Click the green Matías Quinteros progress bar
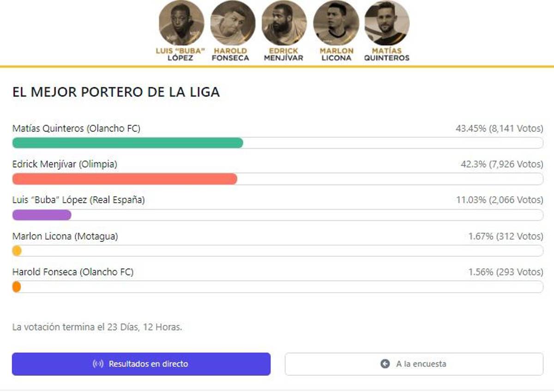This screenshot has width=554, height=392. (x=127, y=143)
